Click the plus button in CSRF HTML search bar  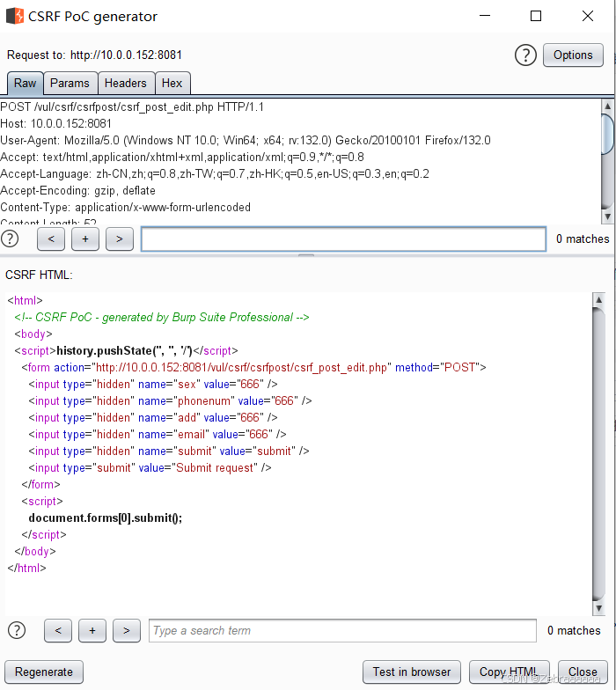pyautogui.click(x=92, y=630)
